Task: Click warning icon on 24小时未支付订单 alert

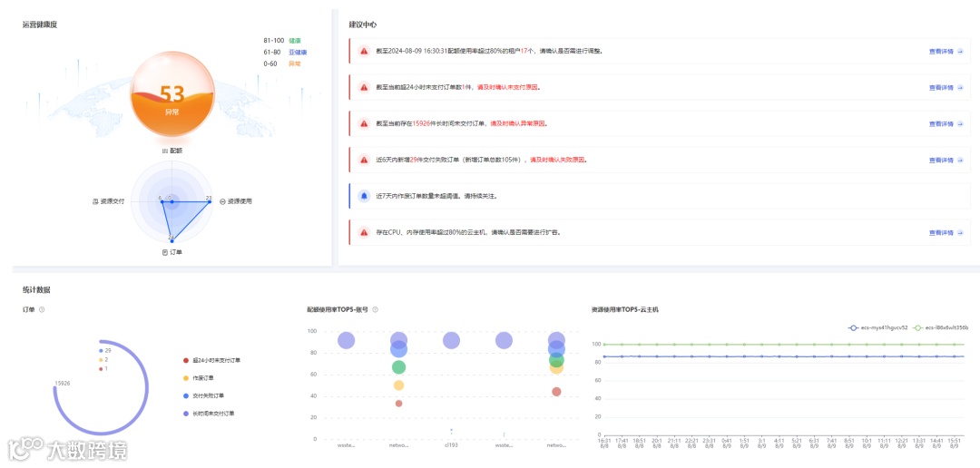Action: [x=364, y=87]
